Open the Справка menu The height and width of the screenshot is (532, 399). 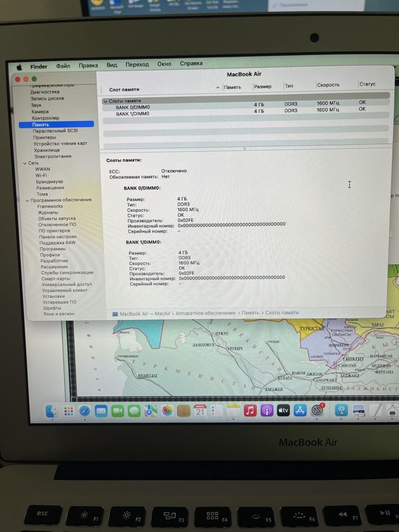coord(192,63)
